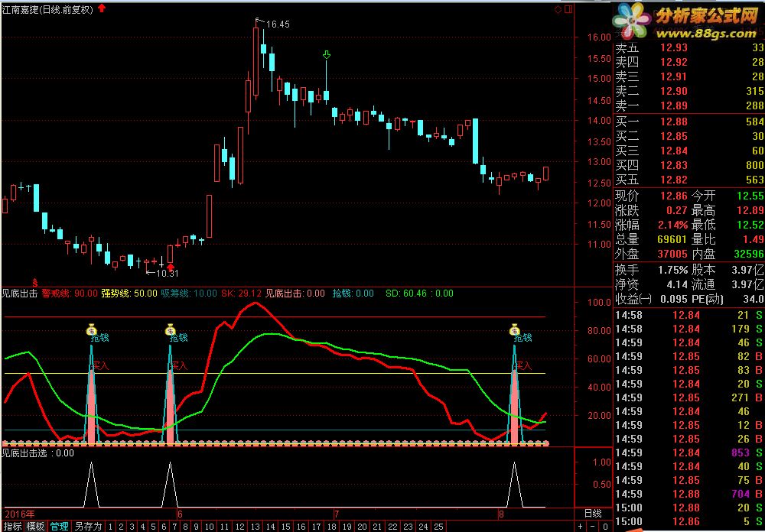The image size is (765, 532).
Task: Click the 警戒线: 90.00 indicator label
Action: click(70, 294)
